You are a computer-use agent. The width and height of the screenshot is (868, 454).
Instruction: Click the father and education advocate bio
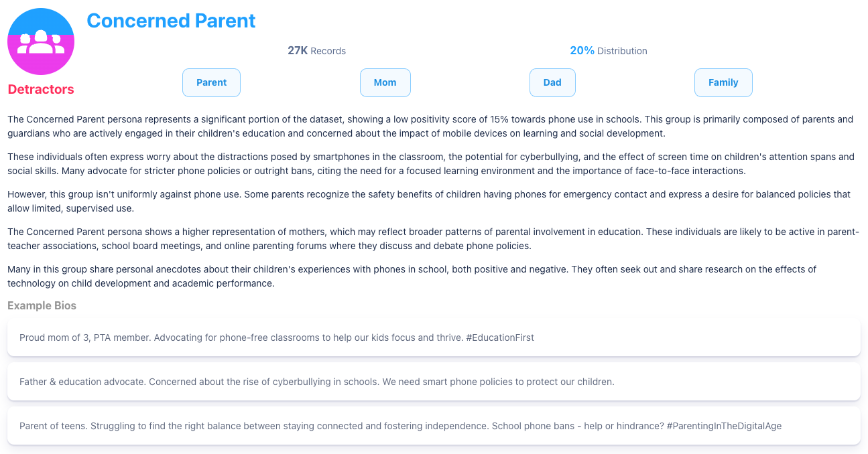[433, 382]
